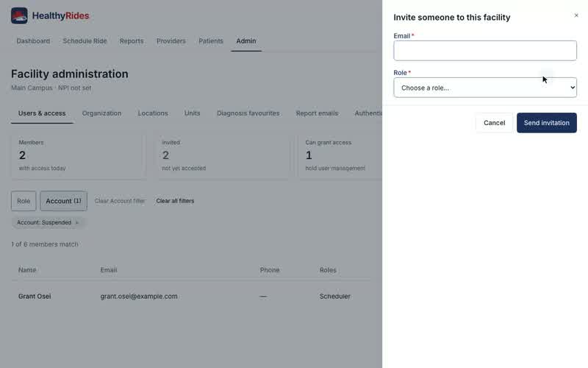Cancel the invitation dialog

pyautogui.click(x=494, y=123)
